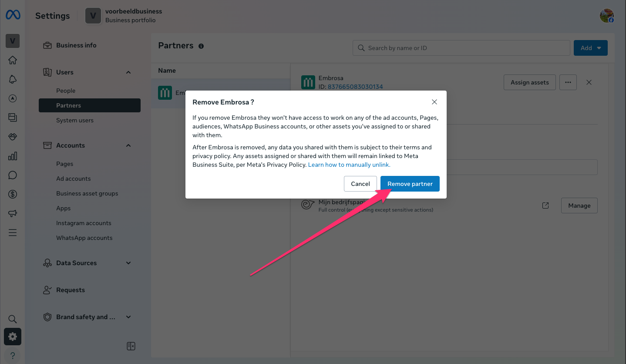Click Assign assets button
626x364 pixels.
pos(530,82)
